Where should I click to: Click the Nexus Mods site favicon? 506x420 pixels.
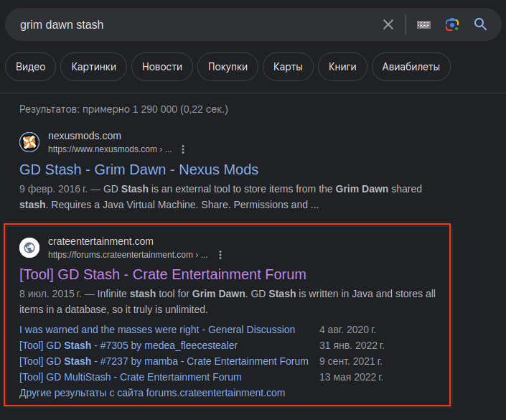pos(29,142)
